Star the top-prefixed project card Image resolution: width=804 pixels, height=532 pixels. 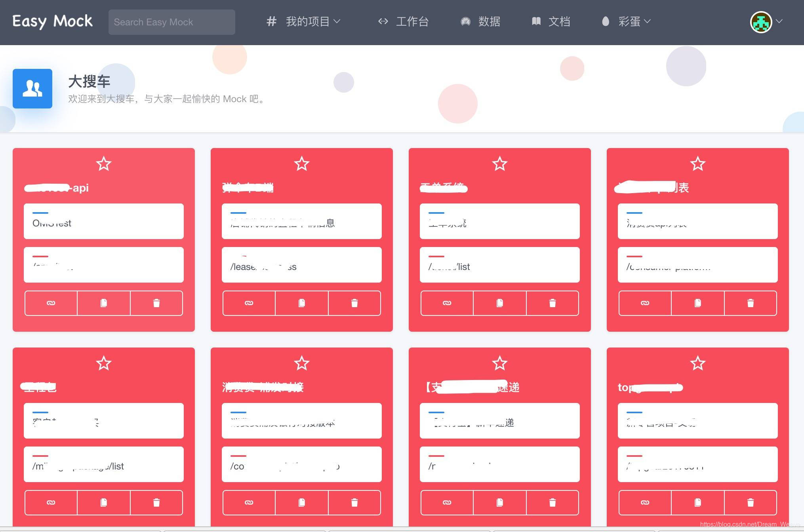click(698, 363)
